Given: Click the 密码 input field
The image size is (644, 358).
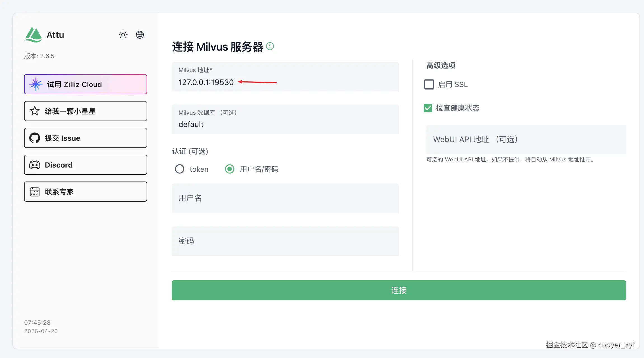Looking at the screenshot, I should coord(285,241).
